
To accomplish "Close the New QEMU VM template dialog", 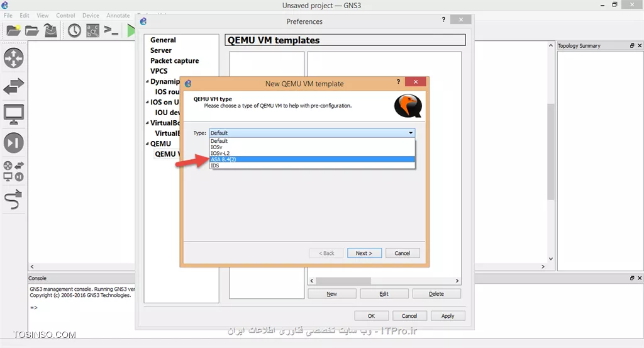I will pyautogui.click(x=415, y=82).
